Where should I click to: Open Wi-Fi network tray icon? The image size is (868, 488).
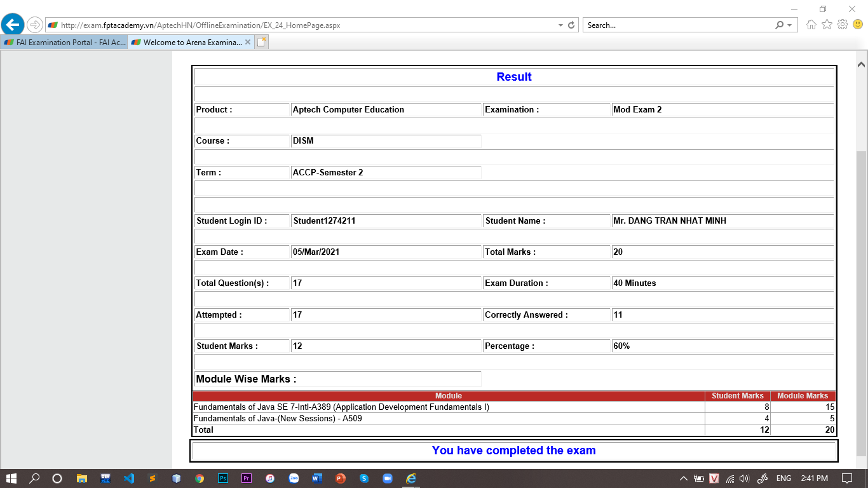[x=730, y=478]
